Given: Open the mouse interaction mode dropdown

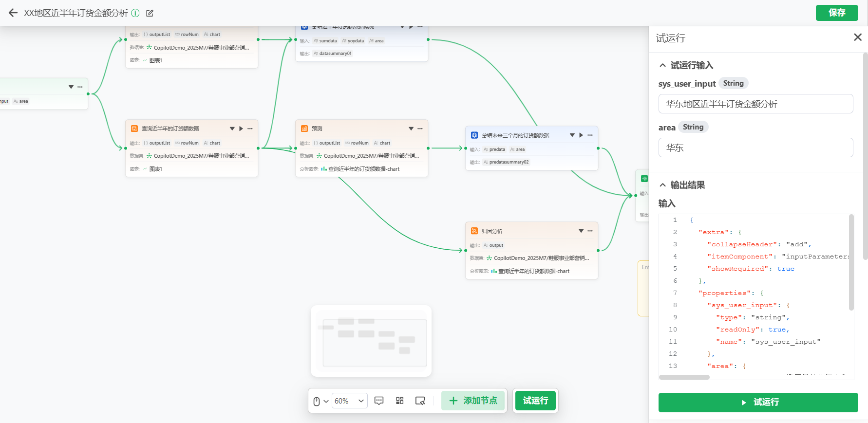Looking at the screenshot, I should (x=321, y=401).
